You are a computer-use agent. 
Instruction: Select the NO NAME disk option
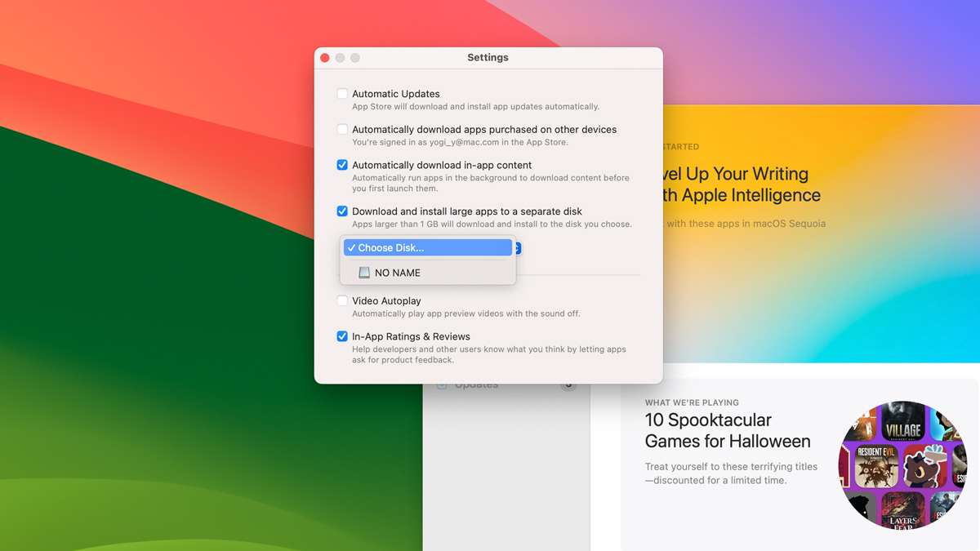point(428,273)
